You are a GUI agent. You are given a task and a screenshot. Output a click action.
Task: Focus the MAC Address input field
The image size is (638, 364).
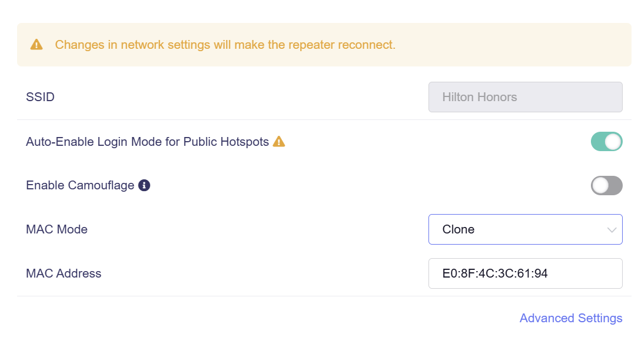[525, 273]
